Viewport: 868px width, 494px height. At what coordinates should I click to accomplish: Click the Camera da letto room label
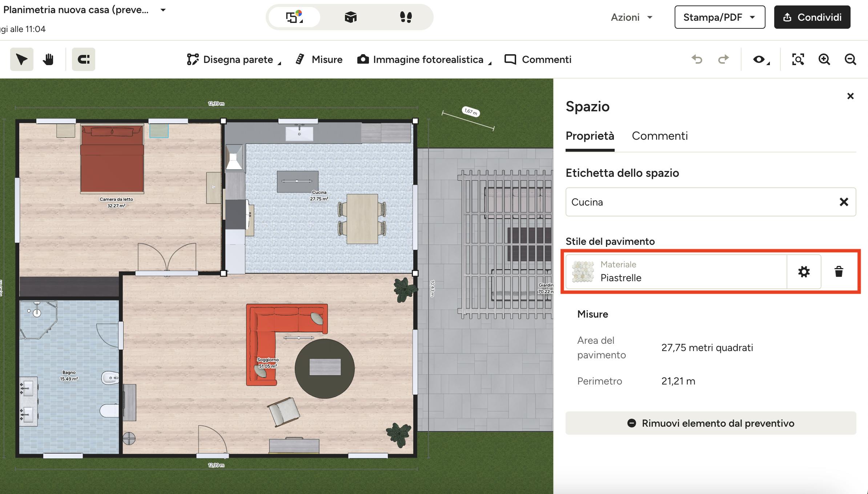pyautogui.click(x=116, y=202)
